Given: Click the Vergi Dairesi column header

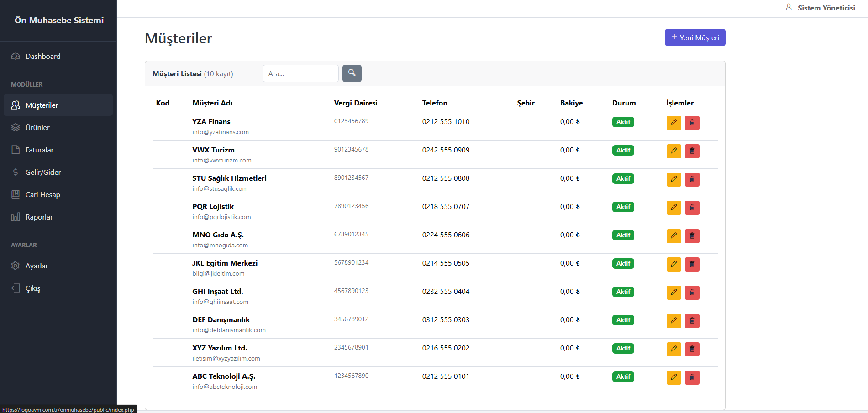Looking at the screenshot, I should (356, 103).
